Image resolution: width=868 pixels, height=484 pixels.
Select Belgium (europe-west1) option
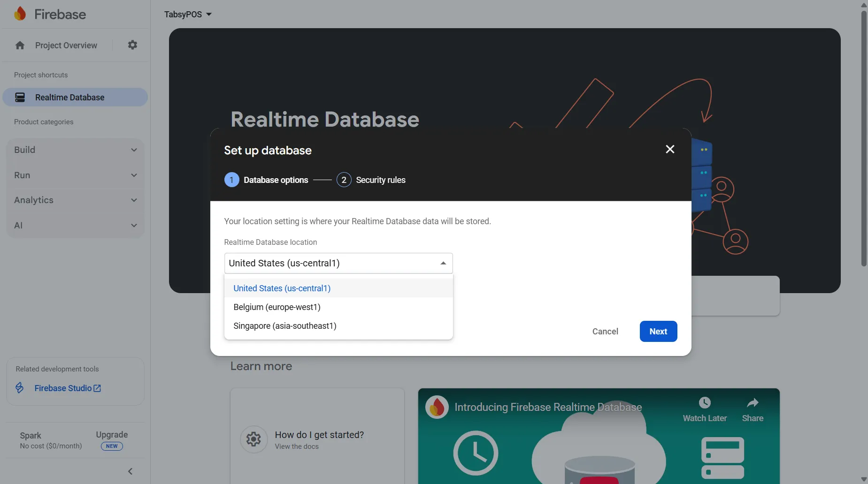(338, 307)
